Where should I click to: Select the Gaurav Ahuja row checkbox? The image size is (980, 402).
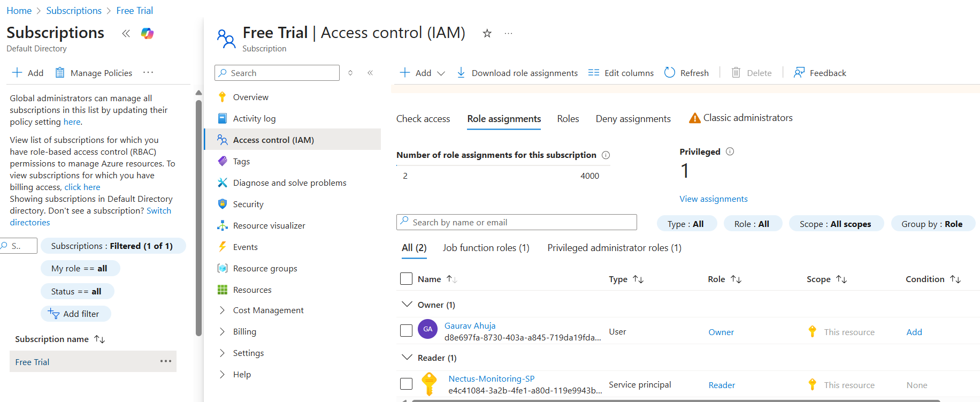[x=407, y=331]
